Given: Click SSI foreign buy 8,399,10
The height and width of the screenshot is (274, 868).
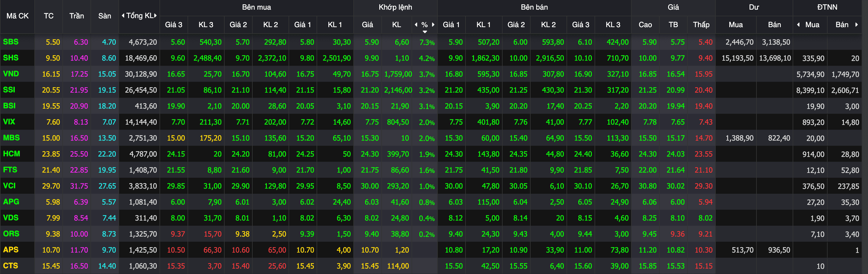Looking at the screenshot, I should pos(810,90).
